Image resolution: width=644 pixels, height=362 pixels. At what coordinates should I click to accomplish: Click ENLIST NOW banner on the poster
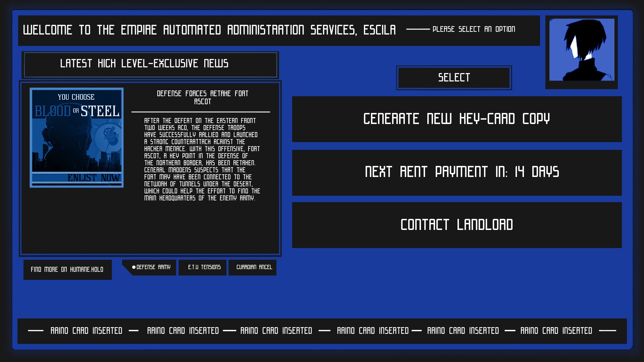93,178
